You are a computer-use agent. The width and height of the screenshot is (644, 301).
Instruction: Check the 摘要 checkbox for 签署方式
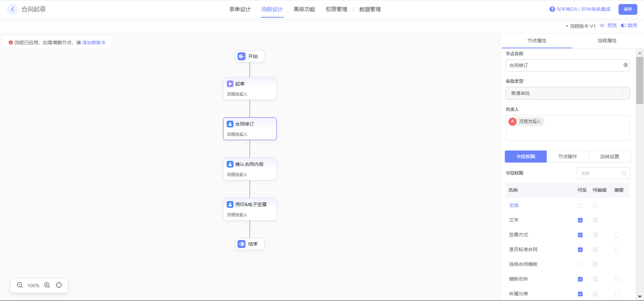click(617, 235)
